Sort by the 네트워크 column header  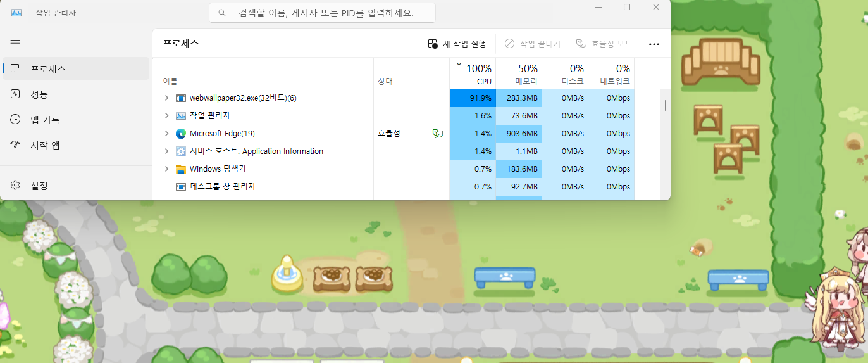point(611,74)
